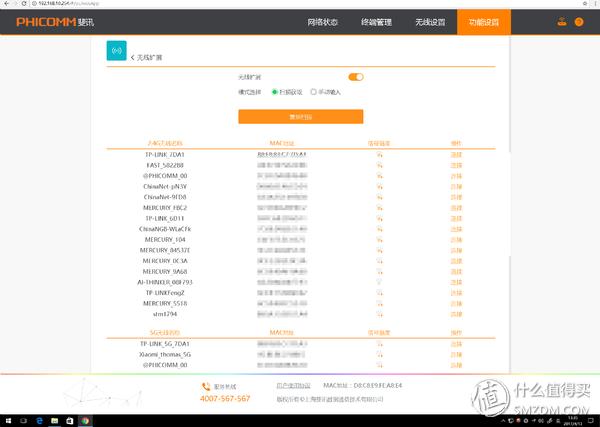600x427 pixels.
Task: Click the 5G wireless name column header
Action: click(x=165, y=332)
